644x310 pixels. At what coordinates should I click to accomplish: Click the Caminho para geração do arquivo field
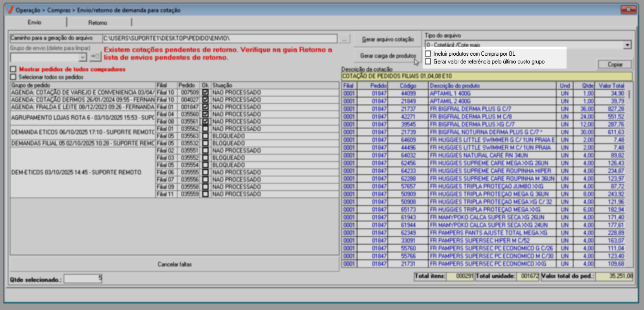[219, 38]
